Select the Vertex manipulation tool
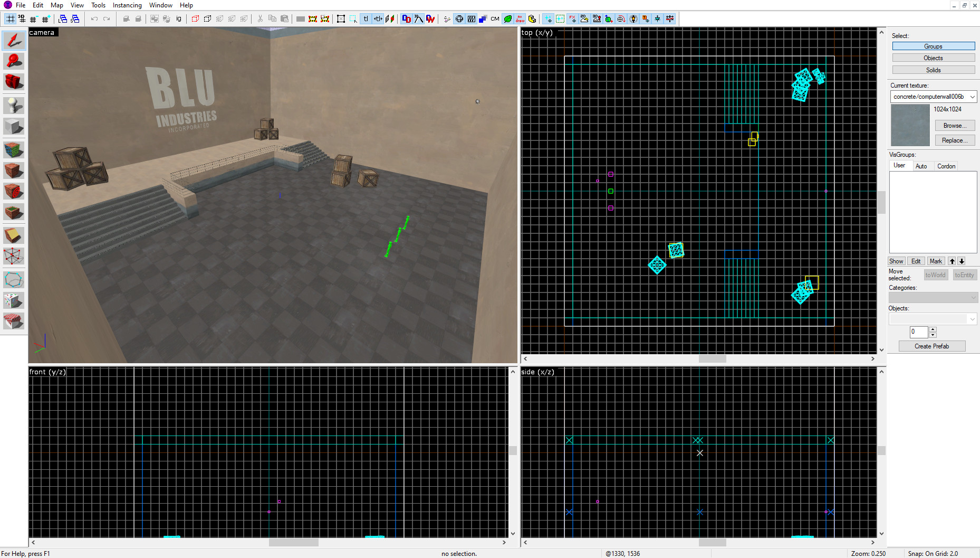 (x=14, y=256)
